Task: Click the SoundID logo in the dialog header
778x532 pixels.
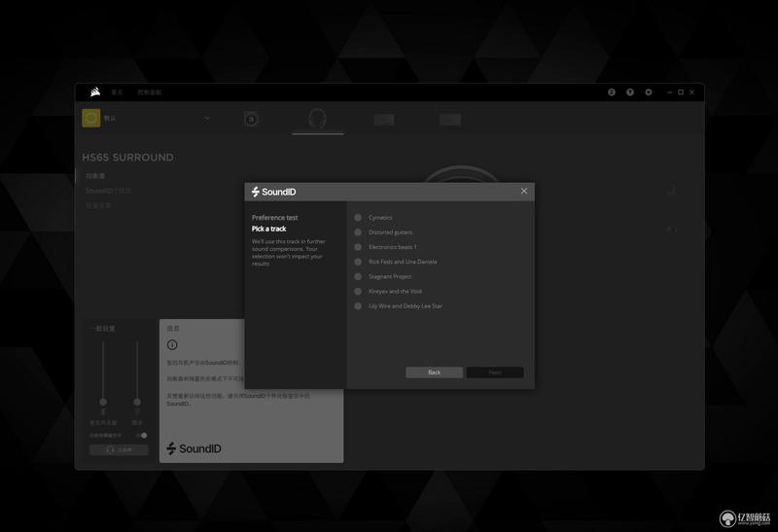Action: point(273,192)
